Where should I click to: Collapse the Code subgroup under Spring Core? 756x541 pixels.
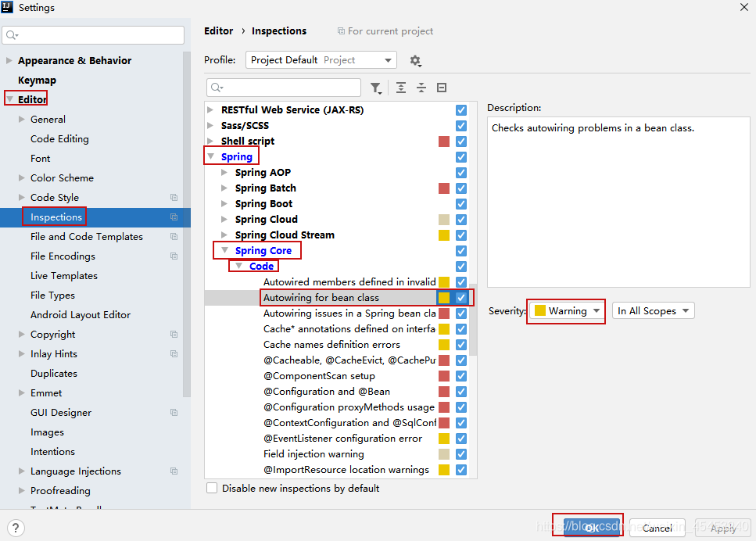click(238, 266)
